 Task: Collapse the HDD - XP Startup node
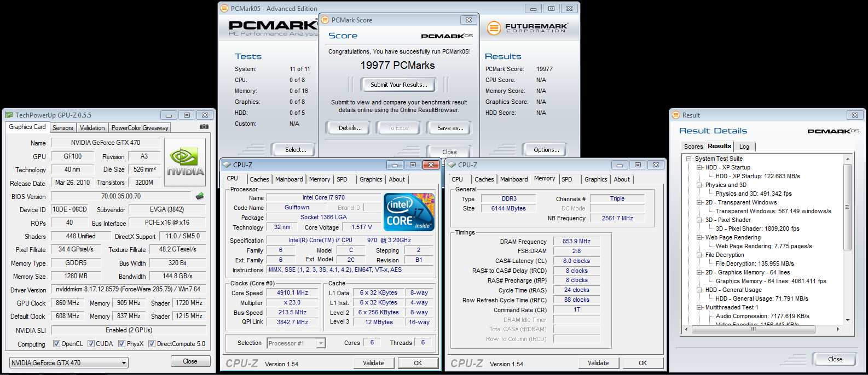coord(699,167)
